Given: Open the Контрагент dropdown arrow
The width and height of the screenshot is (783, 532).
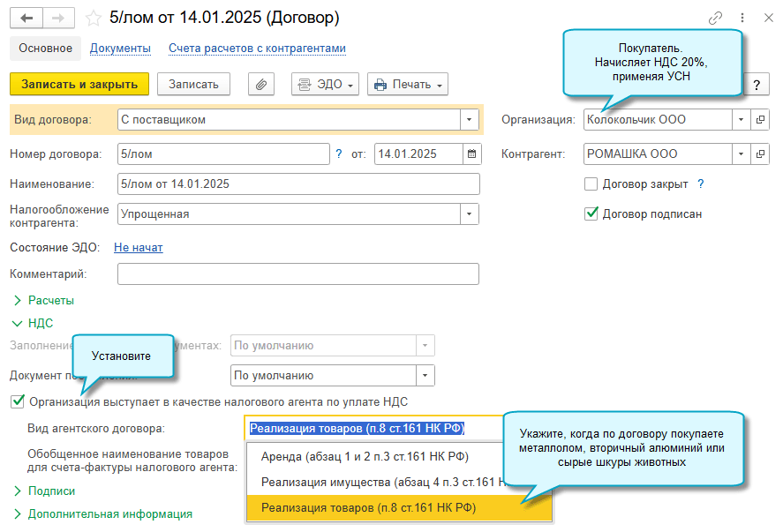Looking at the screenshot, I should (741, 154).
